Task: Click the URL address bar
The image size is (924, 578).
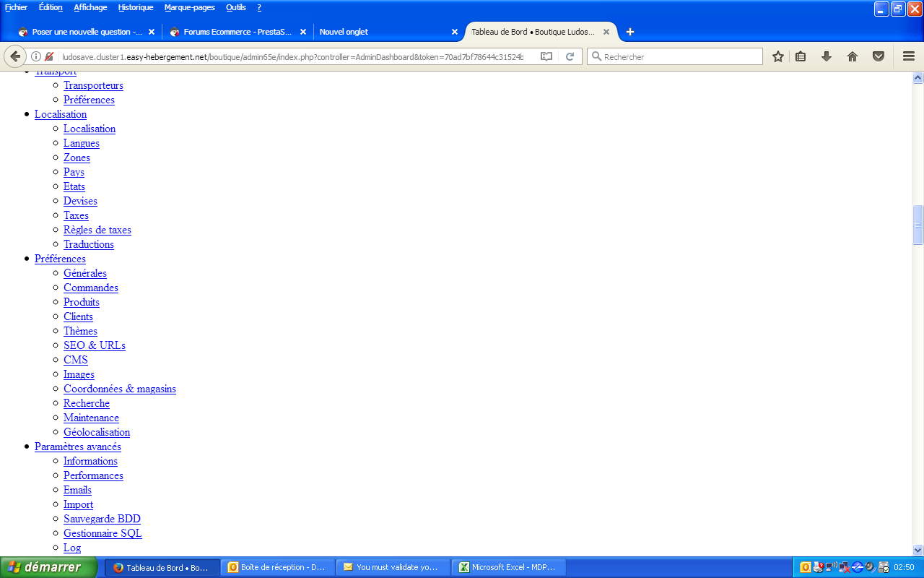Action: [x=292, y=56]
